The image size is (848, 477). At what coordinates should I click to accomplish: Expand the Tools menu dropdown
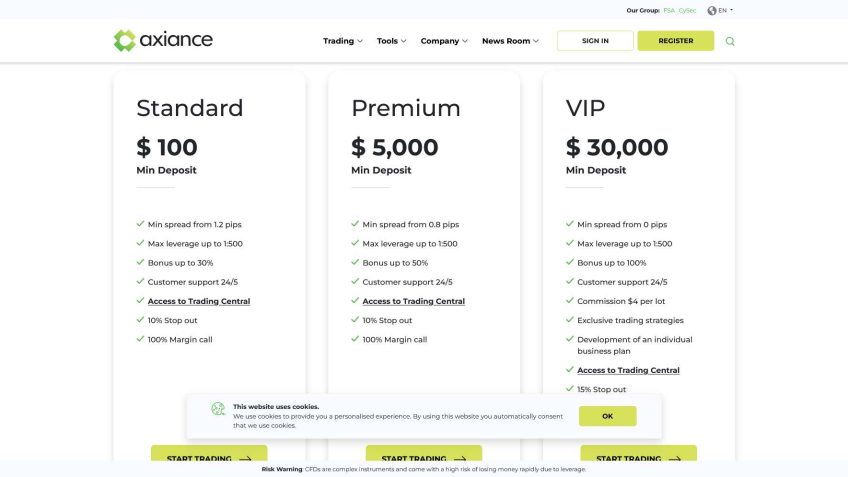391,41
